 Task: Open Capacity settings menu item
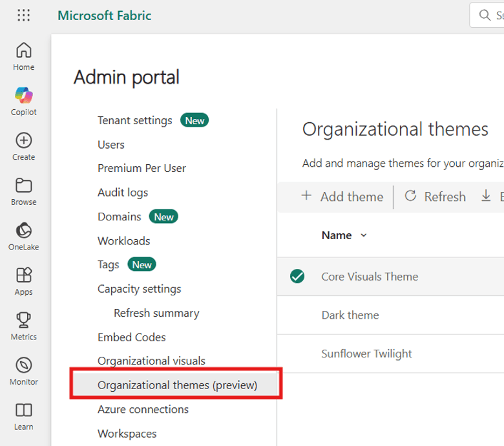click(x=139, y=289)
